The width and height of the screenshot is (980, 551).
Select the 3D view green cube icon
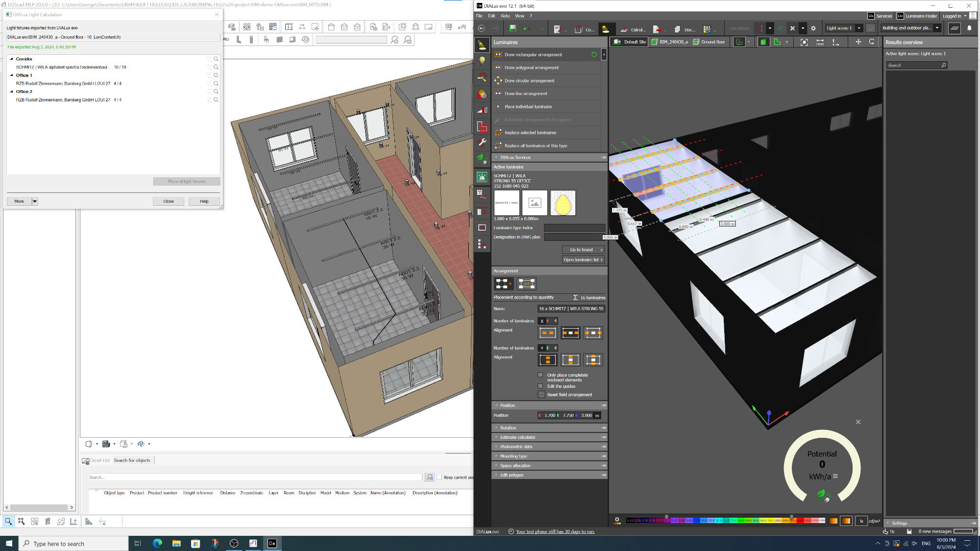(763, 42)
